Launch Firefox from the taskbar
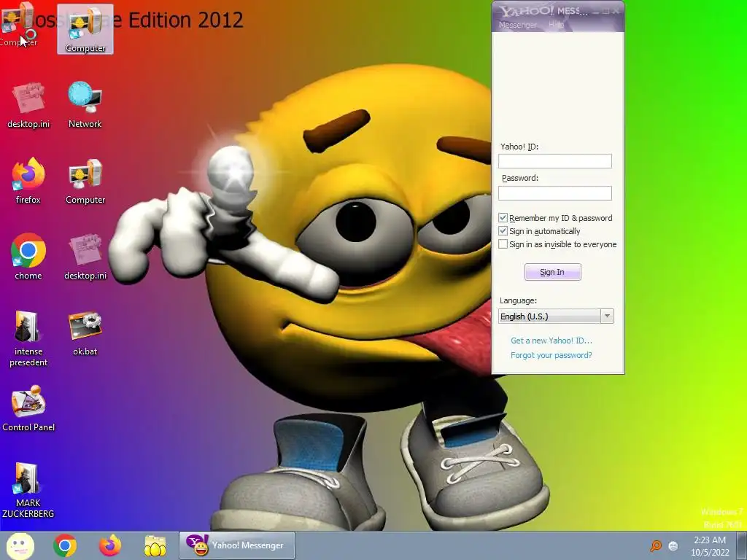This screenshot has height=560, width=747. tap(110, 545)
